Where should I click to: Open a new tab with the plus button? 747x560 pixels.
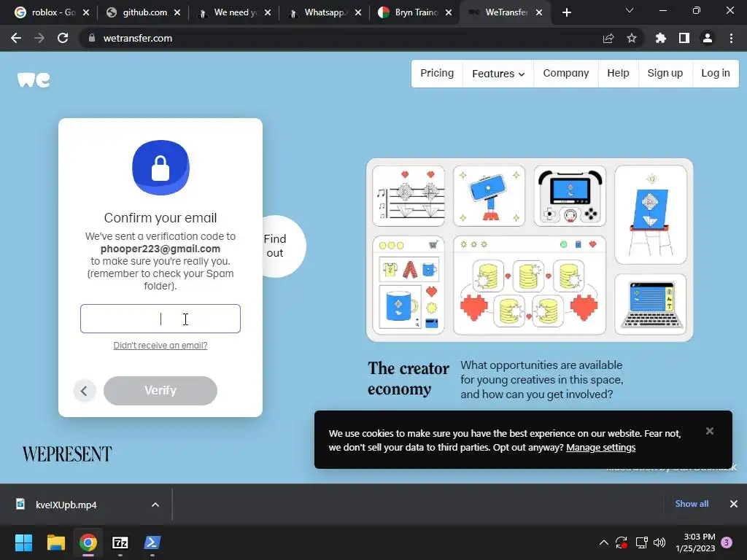coord(566,13)
